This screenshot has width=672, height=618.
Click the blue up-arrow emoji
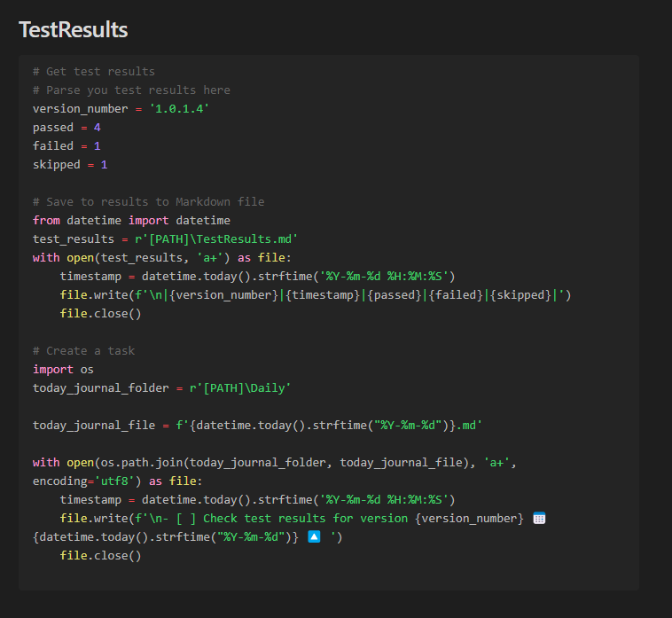pyautogui.click(x=314, y=536)
